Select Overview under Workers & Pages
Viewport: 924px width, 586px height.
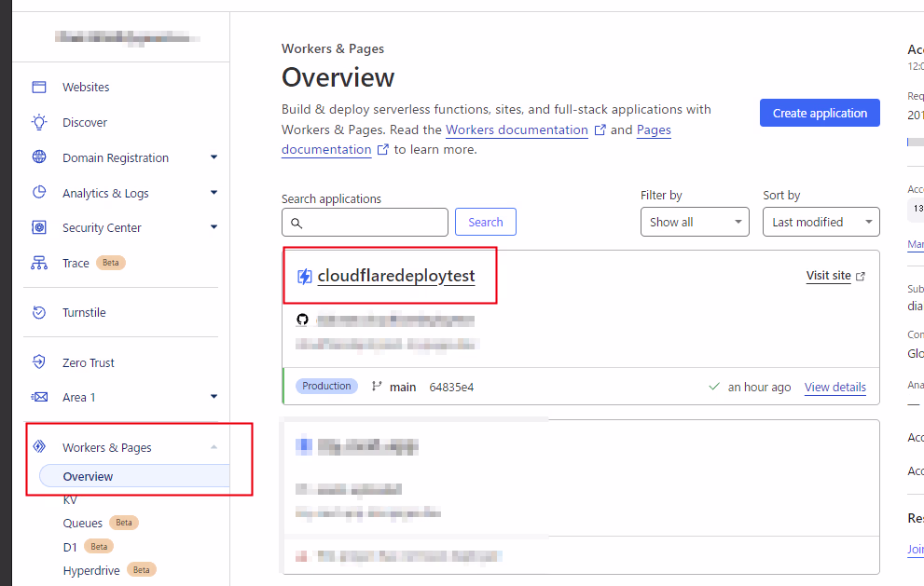coord(134,476)
